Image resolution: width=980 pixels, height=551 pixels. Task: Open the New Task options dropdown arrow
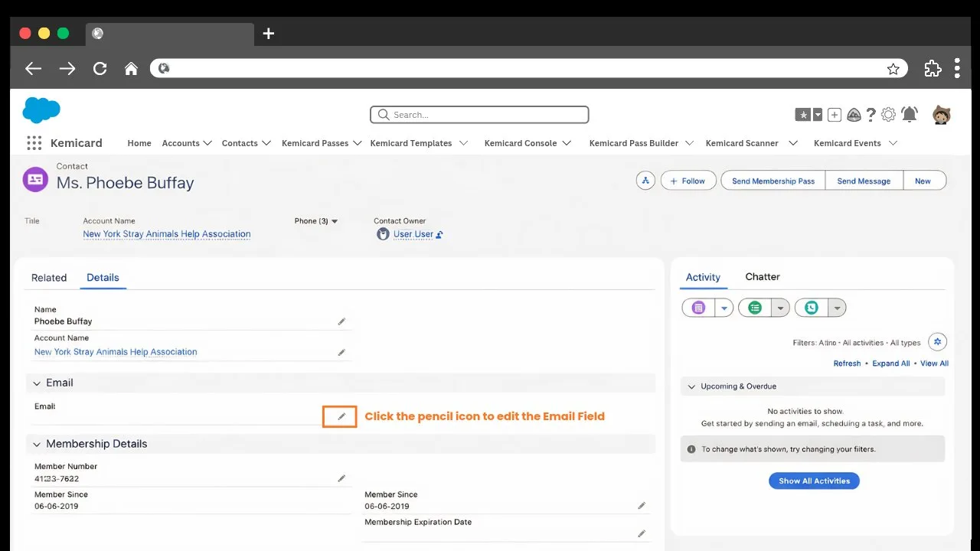click(724, 308)
